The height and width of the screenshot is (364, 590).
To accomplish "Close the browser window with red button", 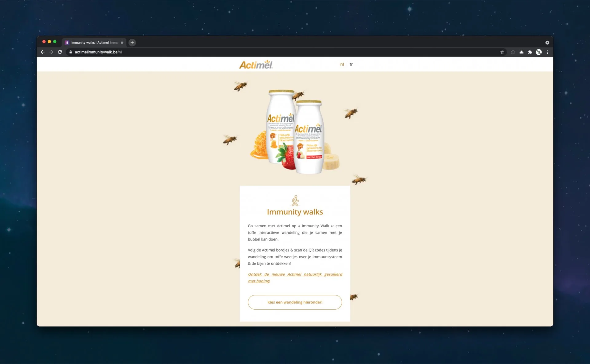I will [44, 42].
